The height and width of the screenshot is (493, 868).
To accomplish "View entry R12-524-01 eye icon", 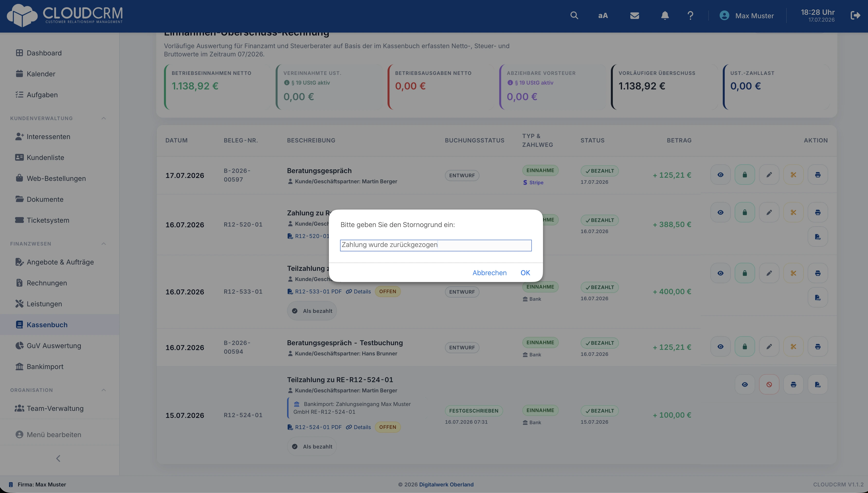I will [745, 384].
